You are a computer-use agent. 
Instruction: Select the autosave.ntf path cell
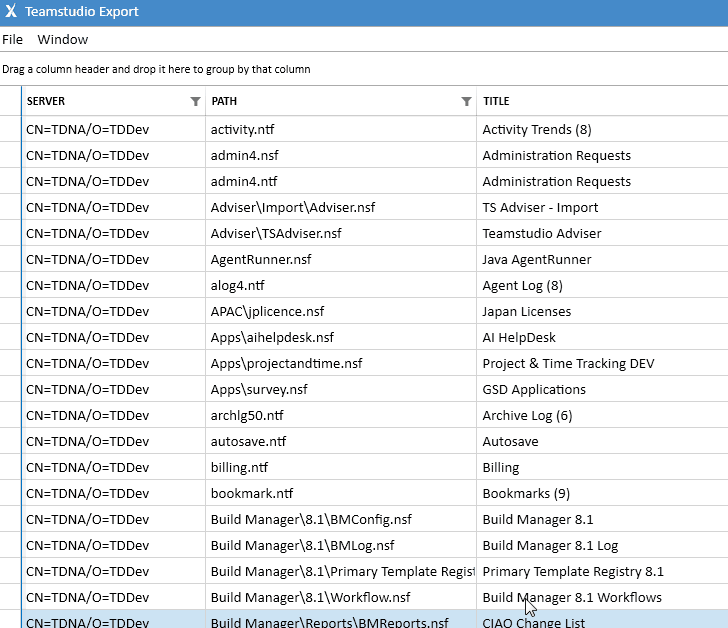pyautogui.click(x=341, y=441)
